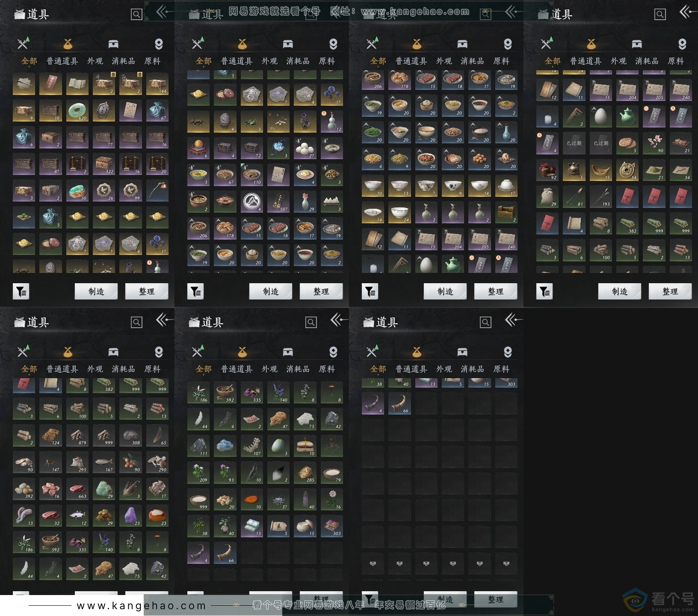Open the filter menu in the top-right panel
This screenshot has height=616, width=698.
[x=544, y=292]
